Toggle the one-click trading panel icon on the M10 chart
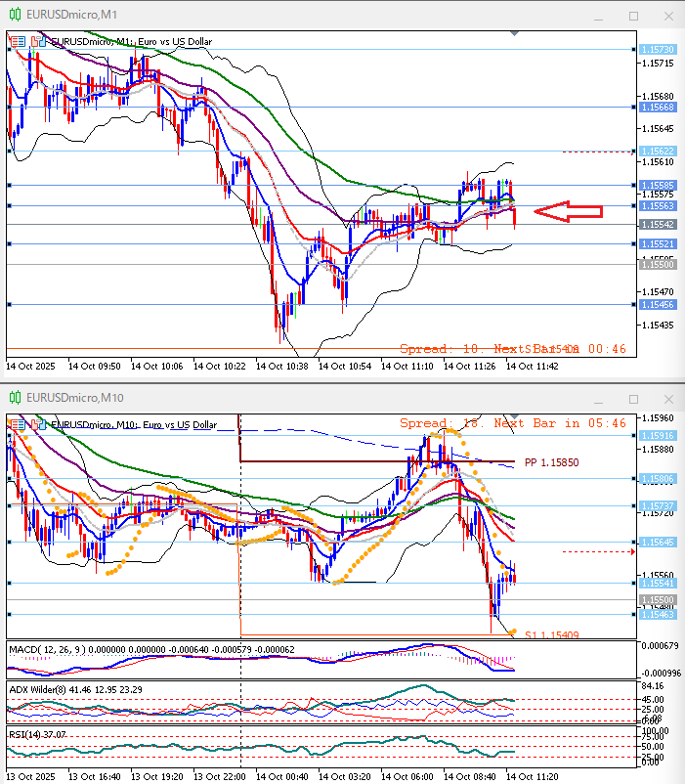The height and width of the screenshot is (784, 685). (18, 424)
